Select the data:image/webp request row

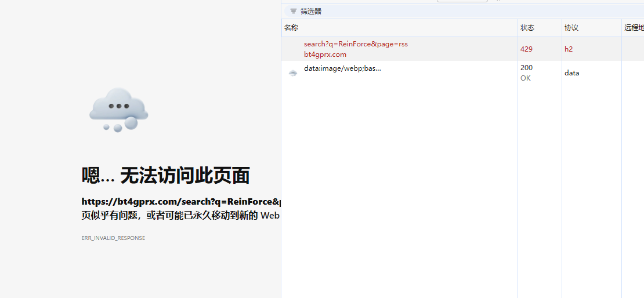342,68
